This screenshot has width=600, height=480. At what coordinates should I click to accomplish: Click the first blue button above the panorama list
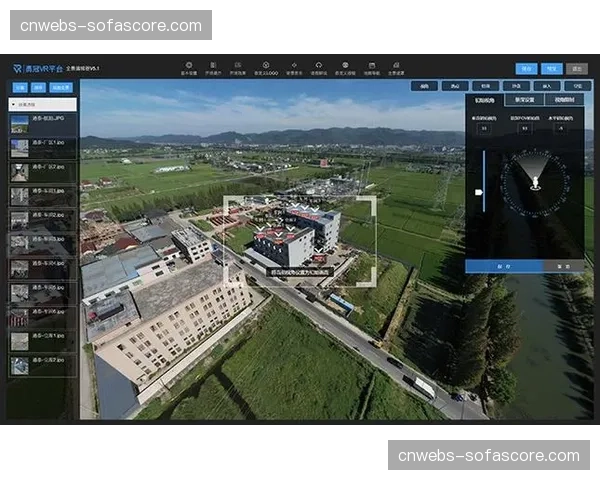tap(18, 87)
